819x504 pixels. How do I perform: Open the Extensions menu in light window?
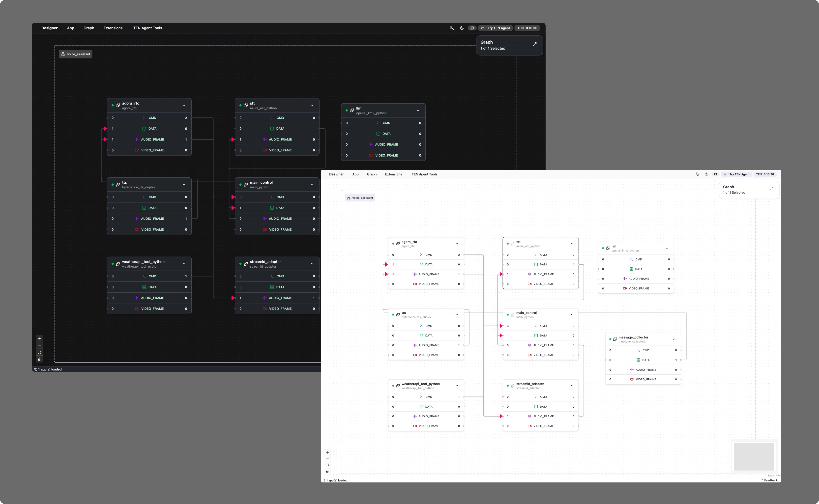point(393,174)
